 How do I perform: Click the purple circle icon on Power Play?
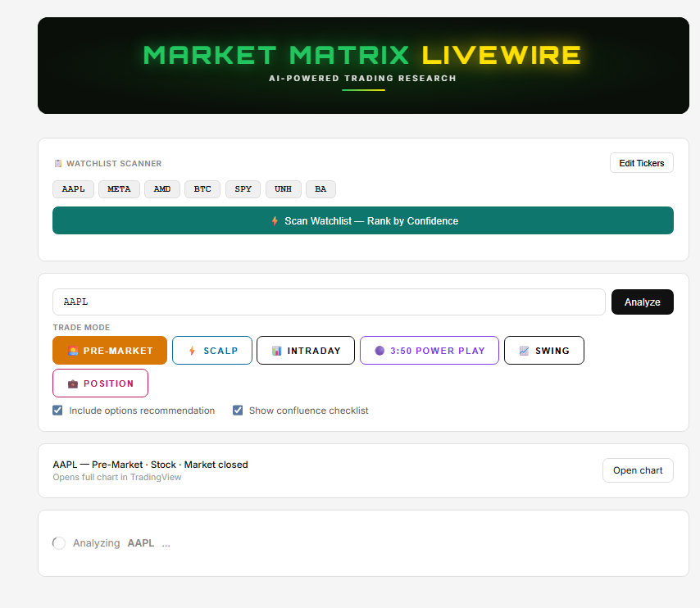[380, 351]
